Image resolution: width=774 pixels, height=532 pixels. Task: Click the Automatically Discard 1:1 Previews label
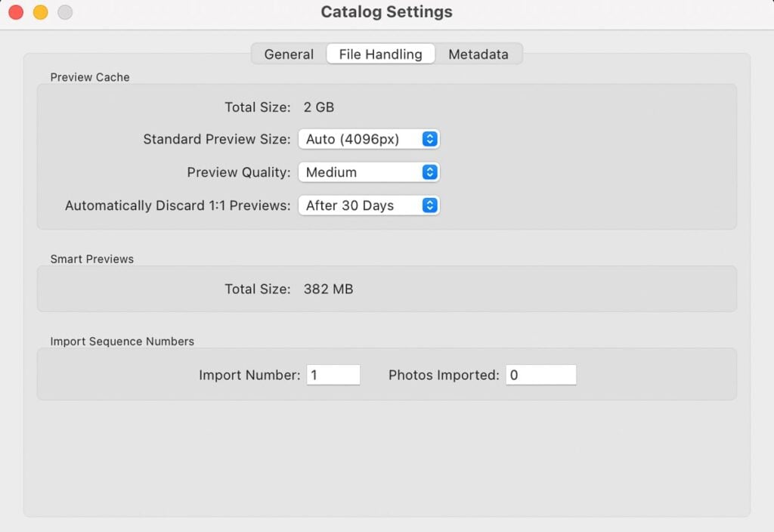tap(178, 206)
